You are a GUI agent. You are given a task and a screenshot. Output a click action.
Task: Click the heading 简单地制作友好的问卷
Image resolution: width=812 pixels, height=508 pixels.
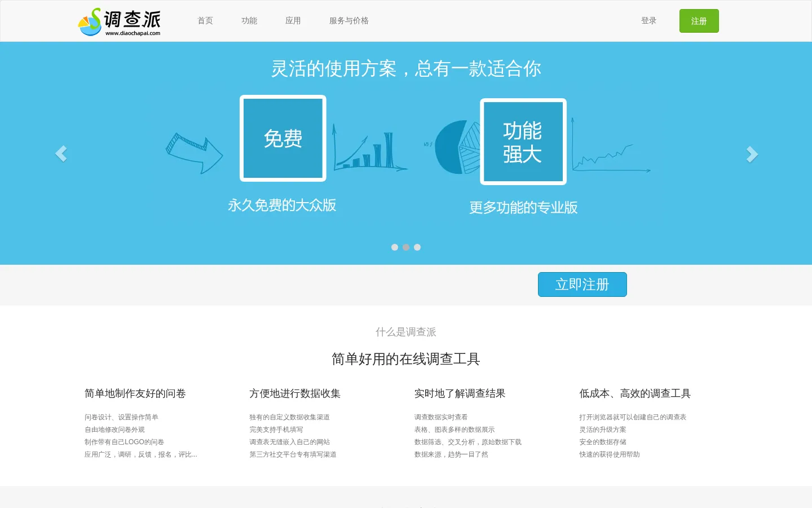[135, 393]
